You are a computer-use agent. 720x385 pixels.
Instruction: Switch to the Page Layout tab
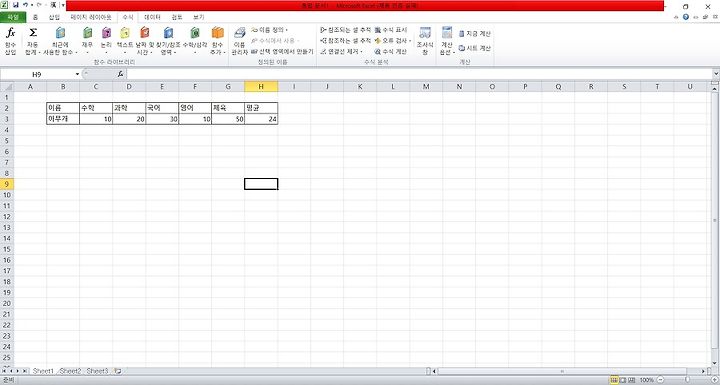[x=91, y=17]
